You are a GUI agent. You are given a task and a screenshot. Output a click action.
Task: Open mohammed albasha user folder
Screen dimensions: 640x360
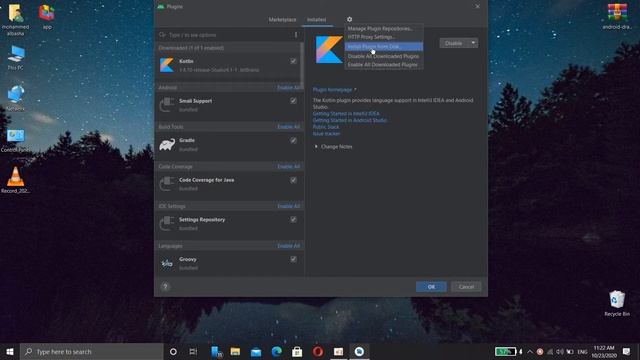[x=16, y=20]
